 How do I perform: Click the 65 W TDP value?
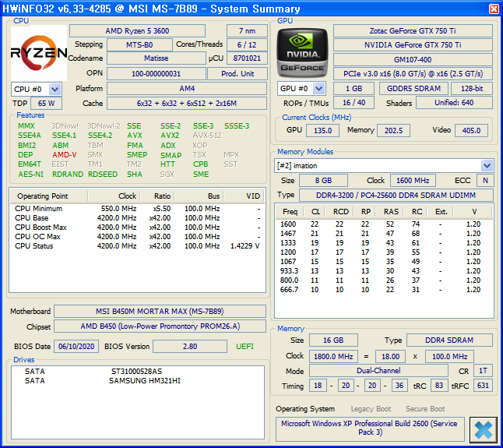[46, 104]
